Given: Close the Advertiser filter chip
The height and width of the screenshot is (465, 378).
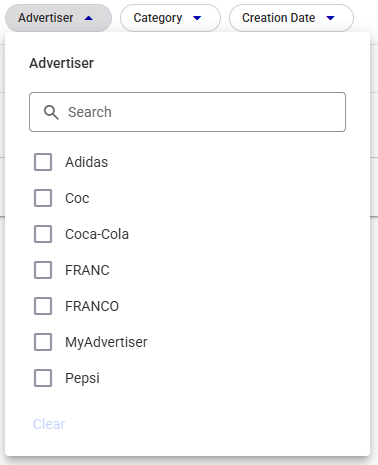Looking at the screenshot, I should (58, 18).
